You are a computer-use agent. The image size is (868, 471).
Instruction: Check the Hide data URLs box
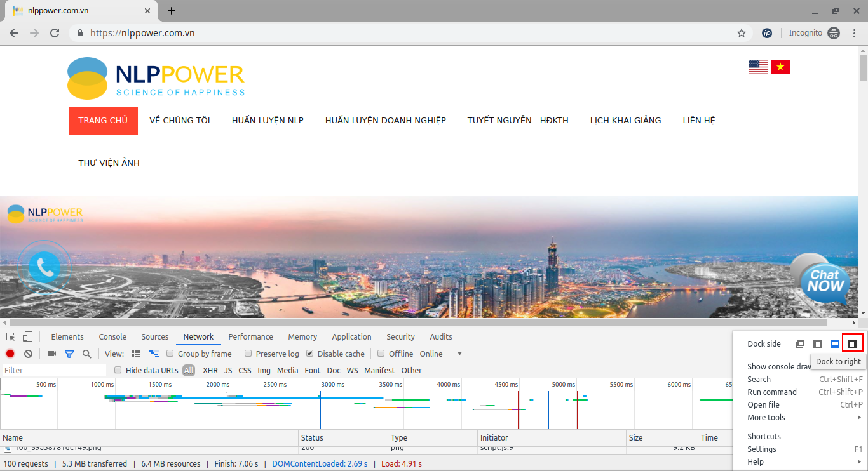click(118, 370)
